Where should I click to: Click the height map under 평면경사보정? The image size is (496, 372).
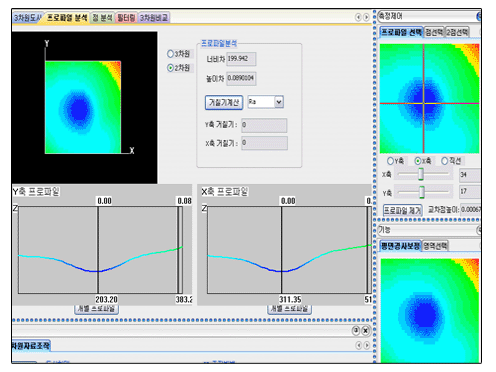(x=430, y=310)
